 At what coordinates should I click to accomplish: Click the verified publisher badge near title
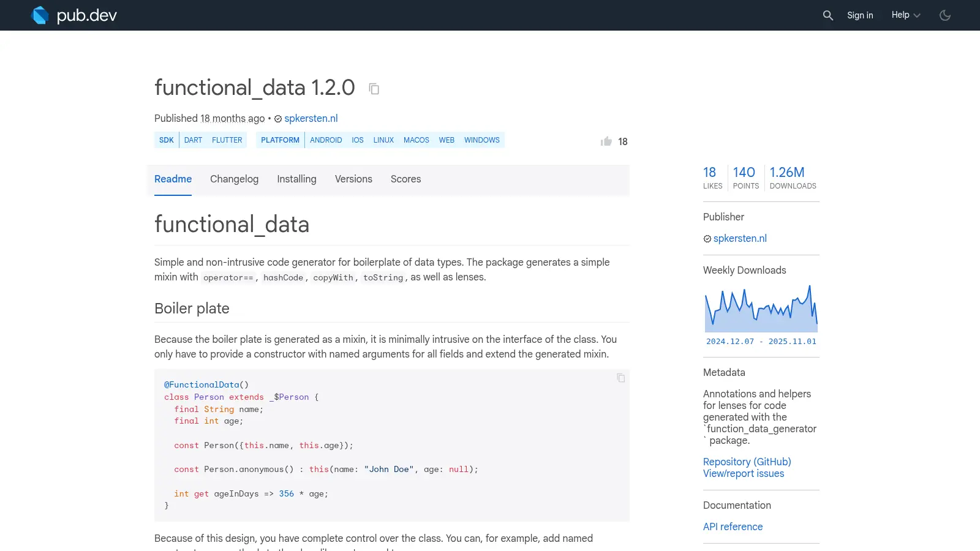tap(278, 119)
